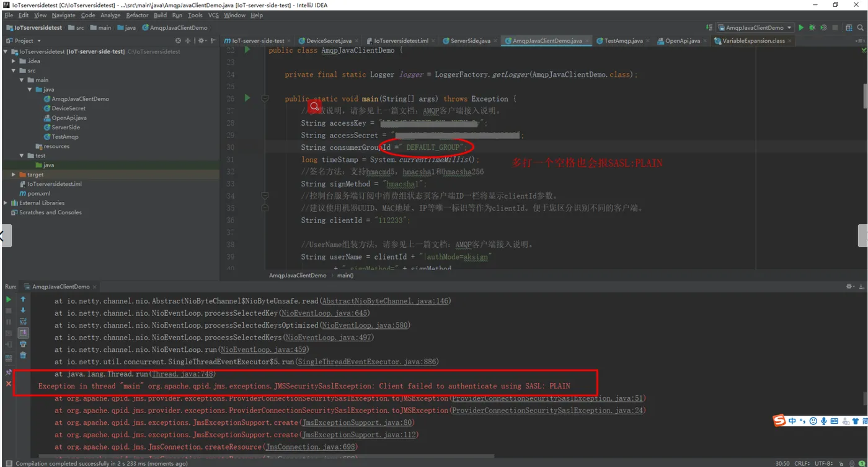Open the Run panel settings gear
The height and width of the screenshot is (467, 868).
tap(849, 287)
